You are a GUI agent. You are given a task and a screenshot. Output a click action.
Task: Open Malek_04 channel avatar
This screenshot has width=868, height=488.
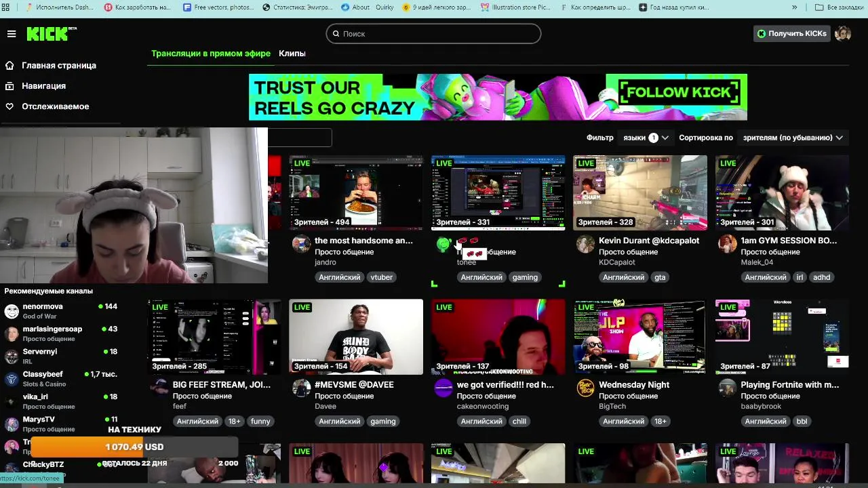(728, 244)
